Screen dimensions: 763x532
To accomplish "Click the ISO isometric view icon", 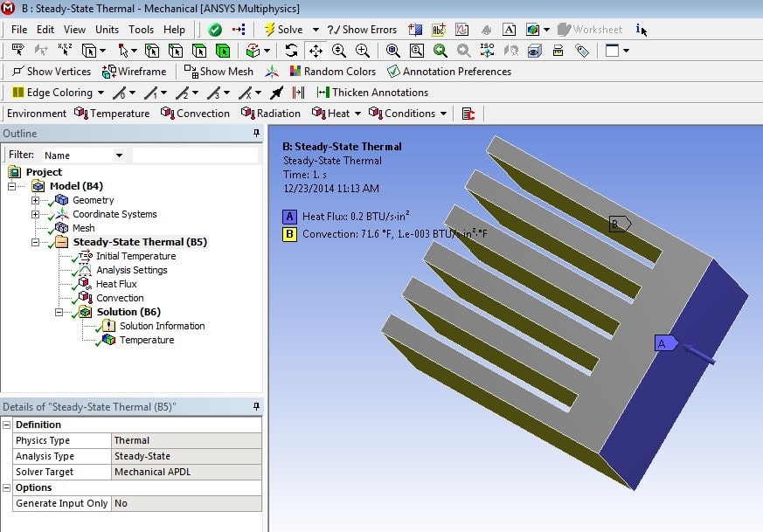I will (487, 51).
